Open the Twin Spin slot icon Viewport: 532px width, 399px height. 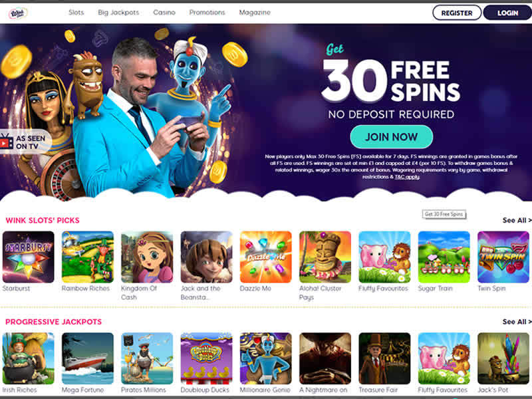503,257
